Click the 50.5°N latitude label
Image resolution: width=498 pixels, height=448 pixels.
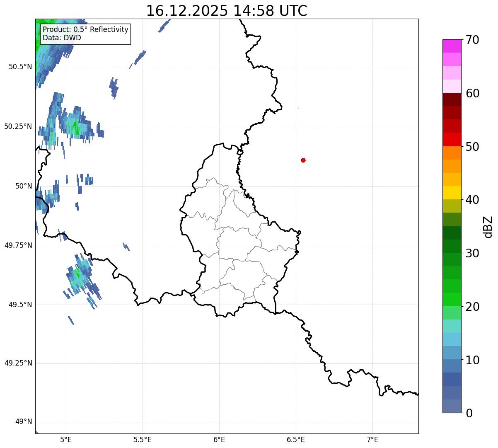pyautogui.click(x=20, y=67)
